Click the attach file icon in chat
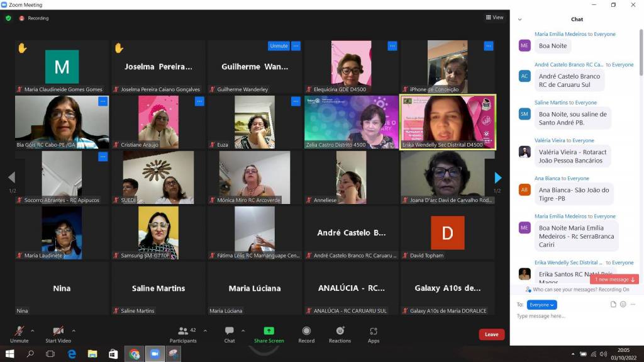 [613, 305]
